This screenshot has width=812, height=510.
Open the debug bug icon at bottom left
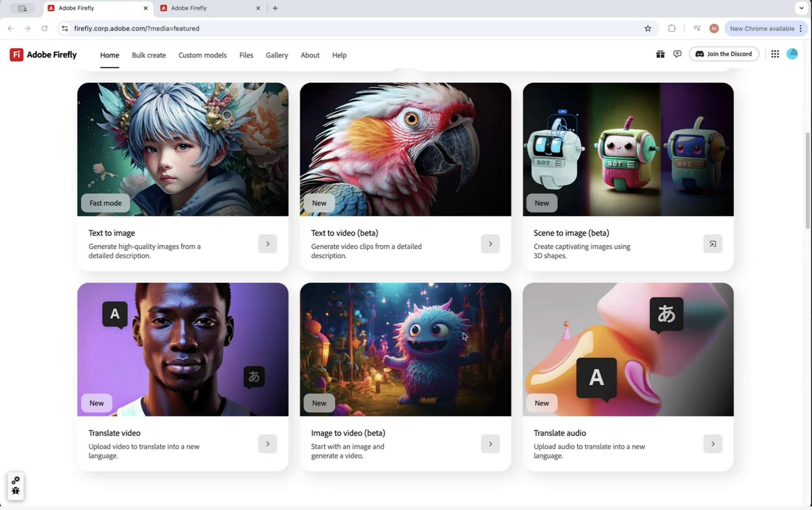[x=15, y=491]
